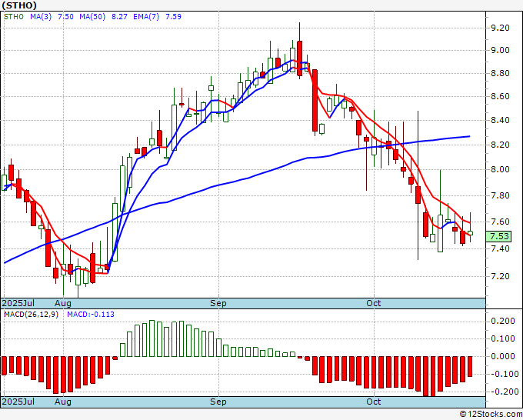523x420 pixels.
Task: Click Sep on the MACD panel date axis
Action: pos(218,402)
